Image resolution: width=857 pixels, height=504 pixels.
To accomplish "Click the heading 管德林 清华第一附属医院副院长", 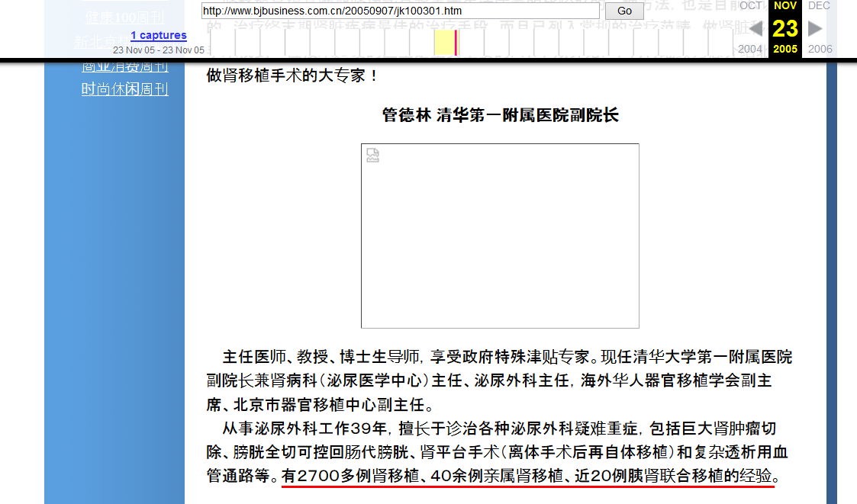I will [500, 115].
